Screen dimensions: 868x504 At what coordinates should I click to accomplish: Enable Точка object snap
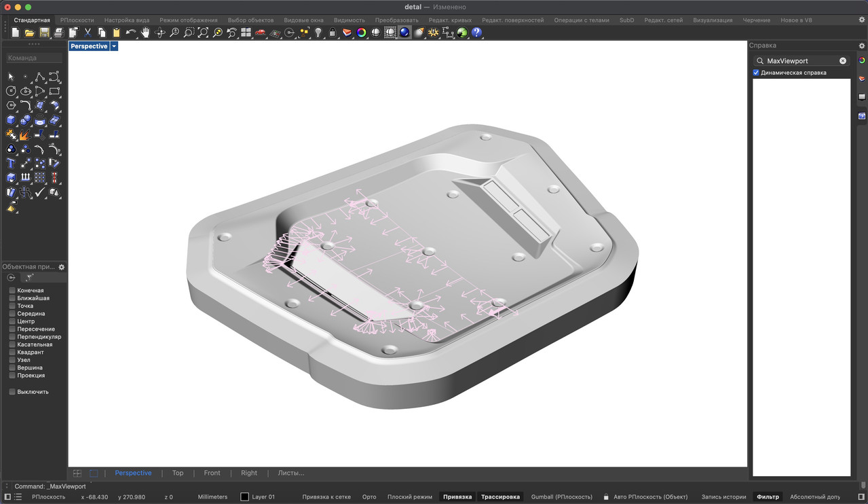pyautogui.click(x=12, y=306)
